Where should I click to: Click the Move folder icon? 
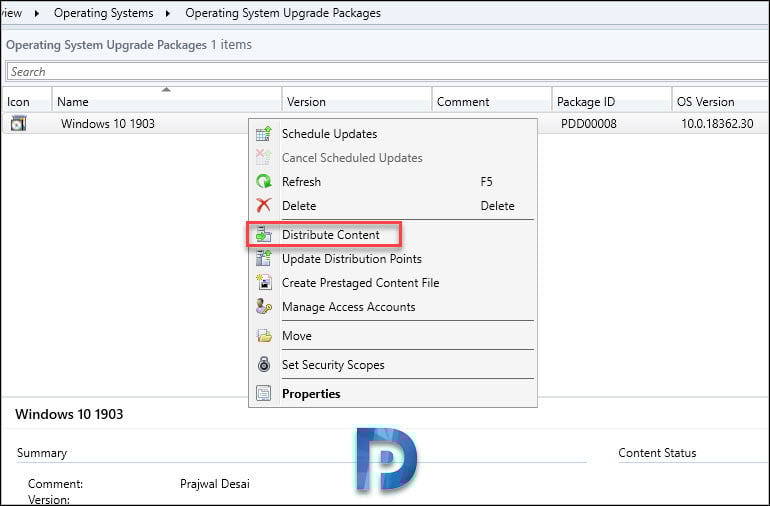click(x=264, y=336)
